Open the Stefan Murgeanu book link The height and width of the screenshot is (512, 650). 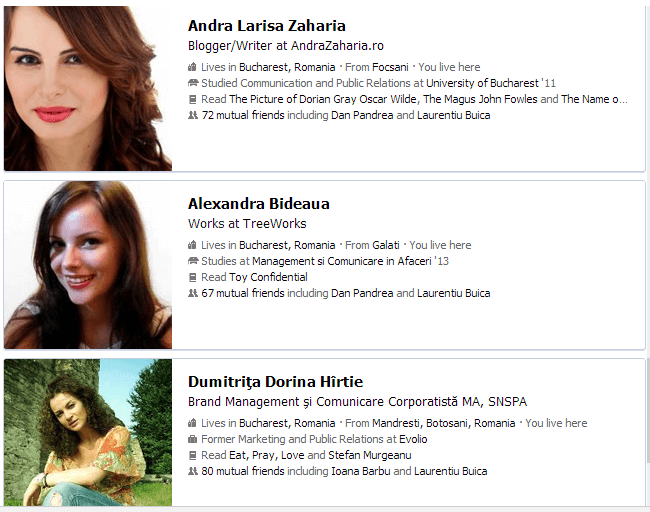coord(370,455)
